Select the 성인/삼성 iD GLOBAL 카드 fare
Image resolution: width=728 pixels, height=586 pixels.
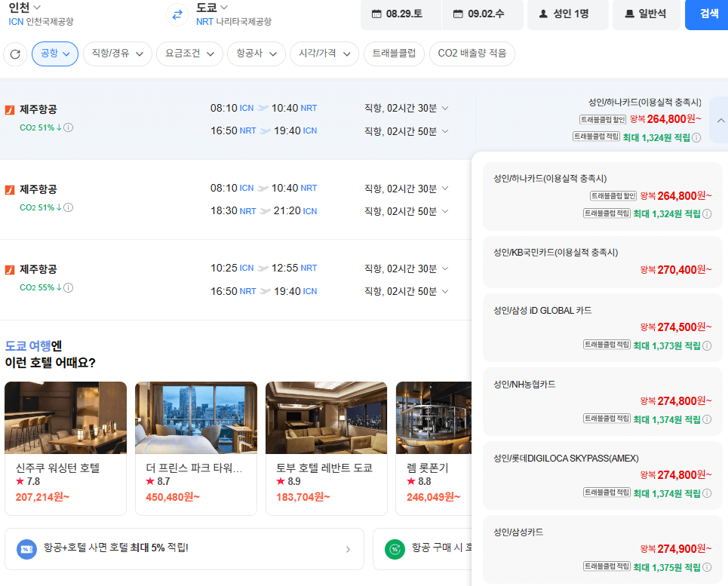(x=603, y=327)
